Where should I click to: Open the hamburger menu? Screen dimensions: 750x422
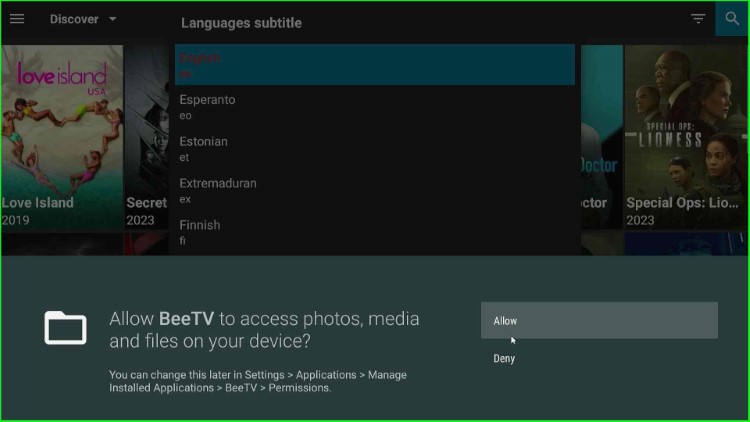point(17,19)
